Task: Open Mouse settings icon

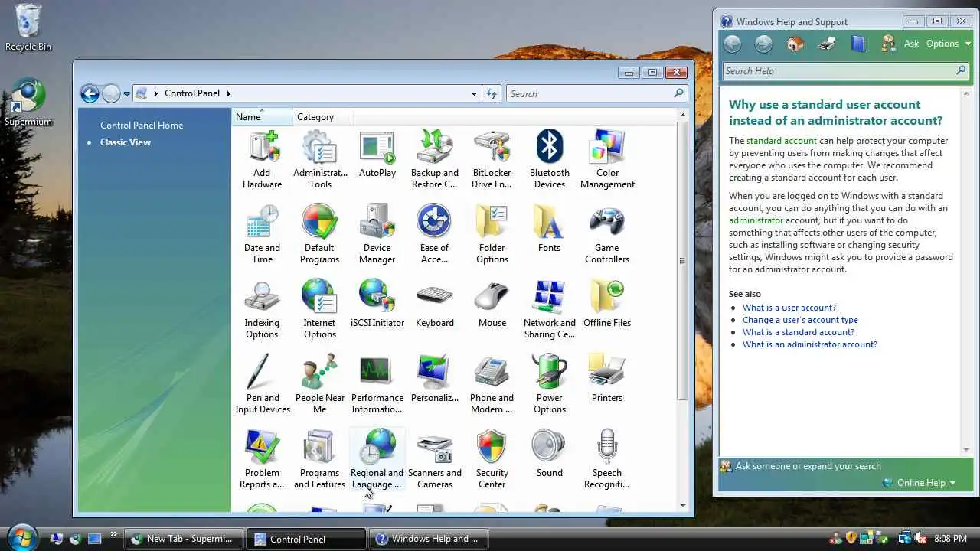Action: (x=492, y=304)
